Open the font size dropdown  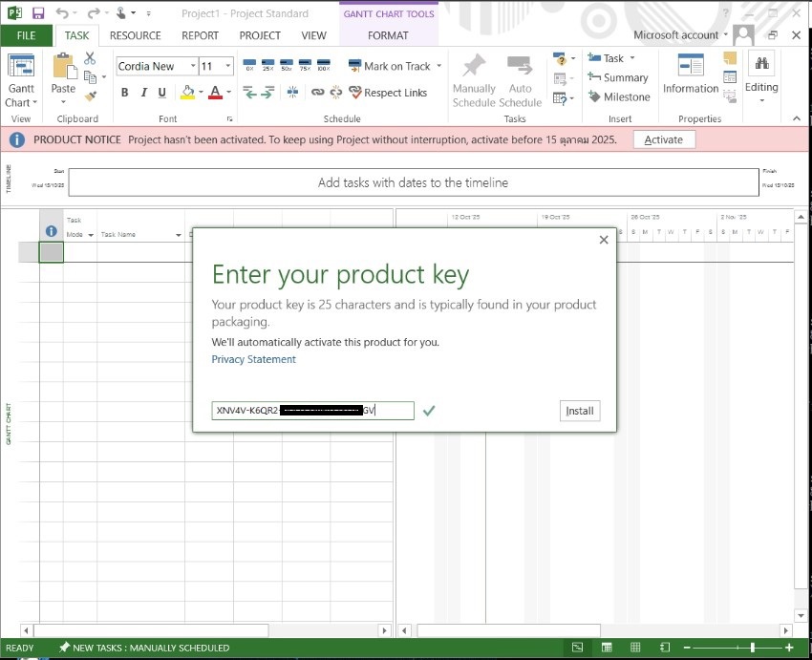[x=228, y=66]
